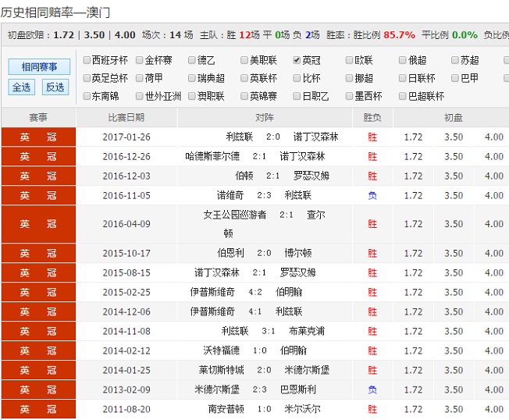Click the 初盘 column header

pyautogui.click(x=453, y=118)
